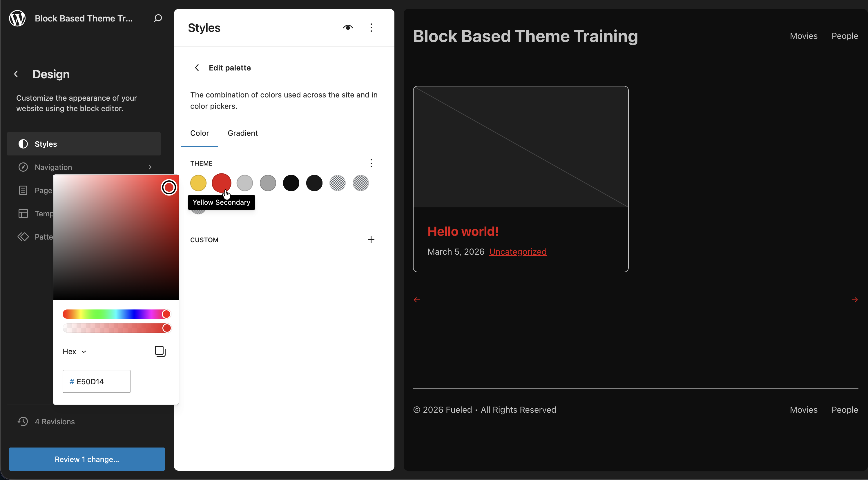Open the Navigation section
Image resolution: width=868 pixels, height=480 pixels.
84,167
